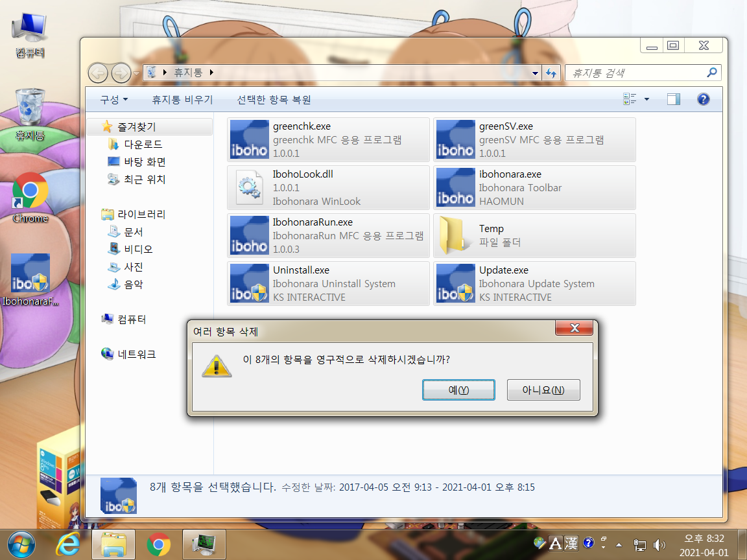Image resolution: width=747 pixels, height=560 pixels.
Task: Open Explorer help icon
Action: pos(703,99)
